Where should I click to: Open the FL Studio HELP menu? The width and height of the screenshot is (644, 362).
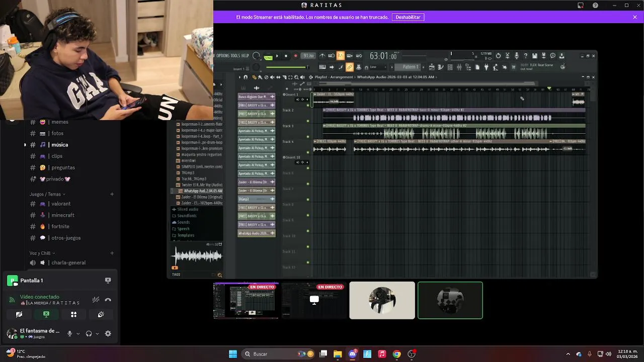245,56
